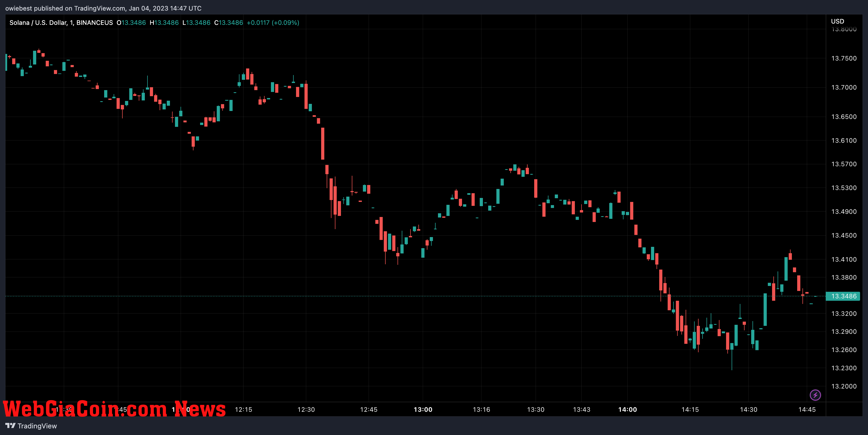
Task: Click the high value H13.3486
Action: tap(164, 22)
